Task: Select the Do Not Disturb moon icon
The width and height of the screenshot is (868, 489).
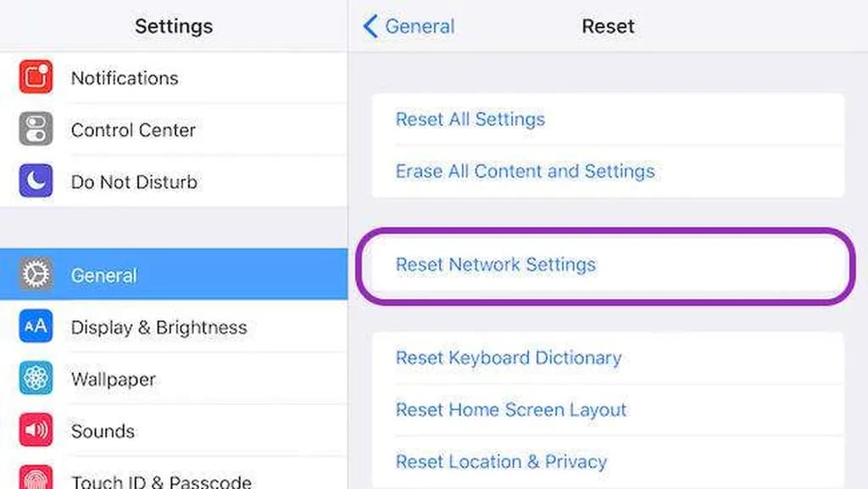Action: coord(36,181)
